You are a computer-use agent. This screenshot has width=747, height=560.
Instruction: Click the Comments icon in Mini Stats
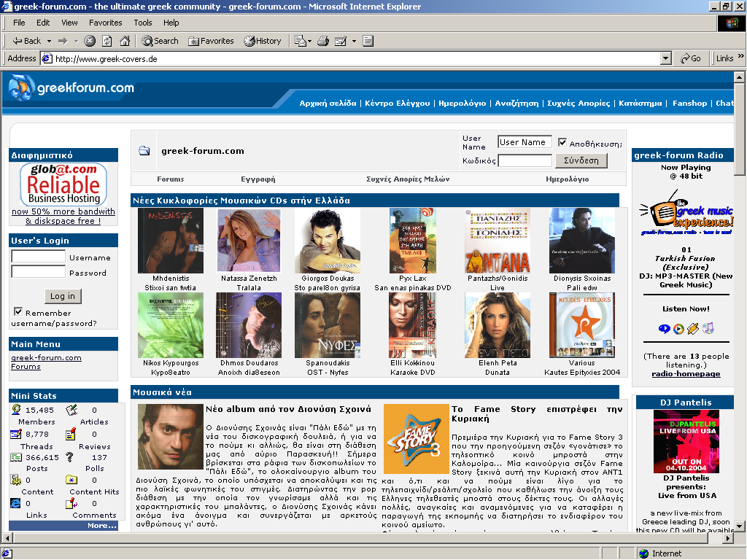coord(71,503)
